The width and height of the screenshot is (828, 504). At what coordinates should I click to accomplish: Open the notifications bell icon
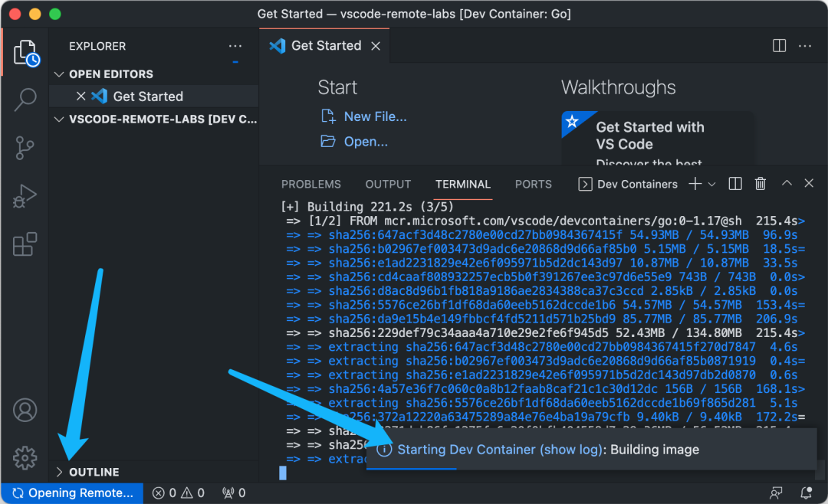(806, 493)
